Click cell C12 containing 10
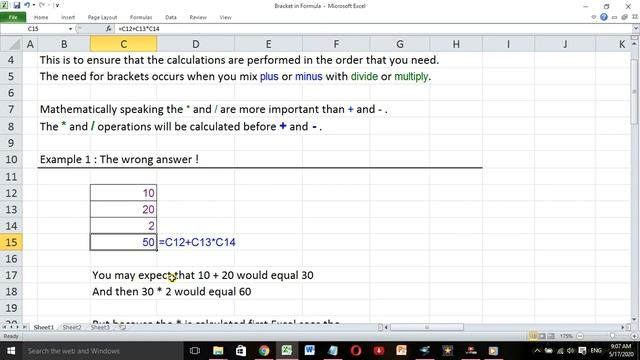Viewport: 640px width, 360px height. coord(123,193)
